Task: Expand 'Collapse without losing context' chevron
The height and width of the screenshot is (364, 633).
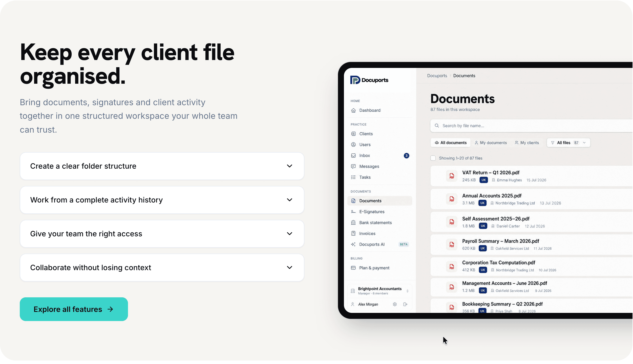Action: click(x=290, y=268)
